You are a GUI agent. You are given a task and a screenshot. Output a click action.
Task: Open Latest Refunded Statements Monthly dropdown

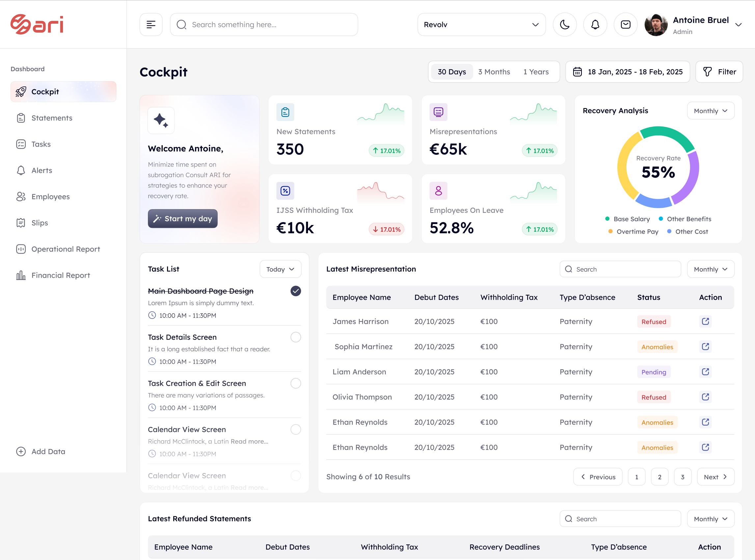tap(711, 519)
